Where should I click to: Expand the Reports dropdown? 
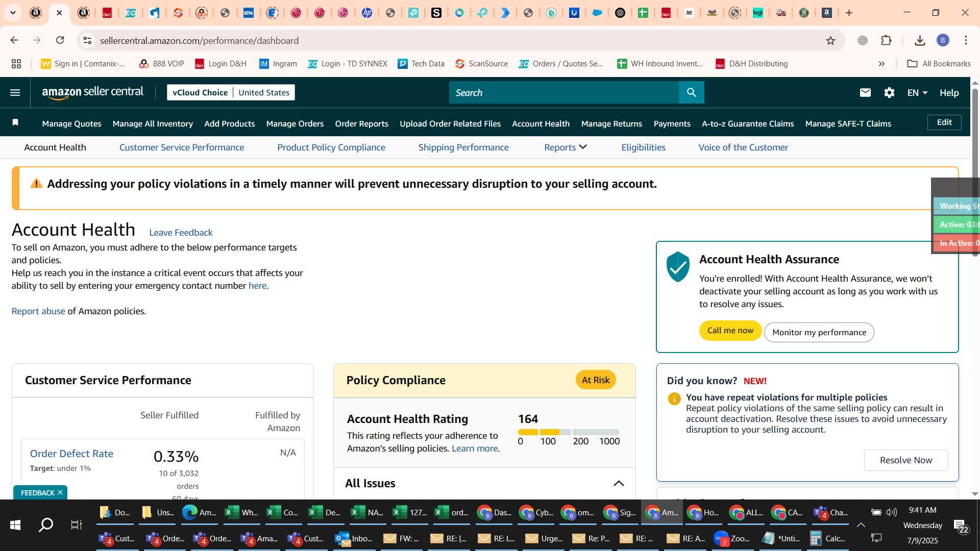566,147
